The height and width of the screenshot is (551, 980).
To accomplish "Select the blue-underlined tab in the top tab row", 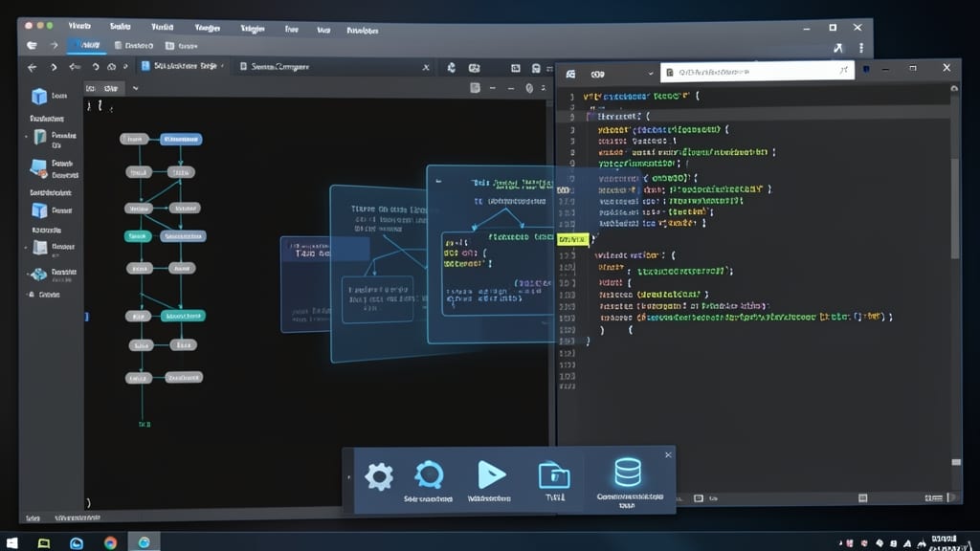I will [85, 45].
